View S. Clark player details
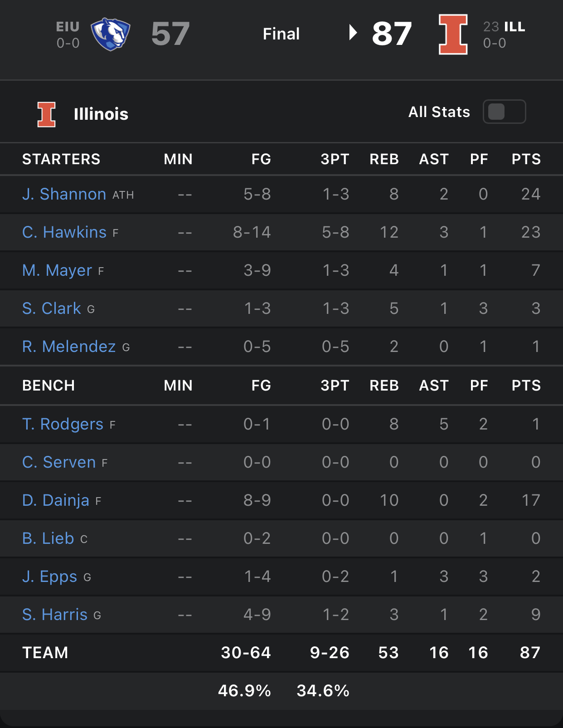563x728 pixels. click(52, 308)
